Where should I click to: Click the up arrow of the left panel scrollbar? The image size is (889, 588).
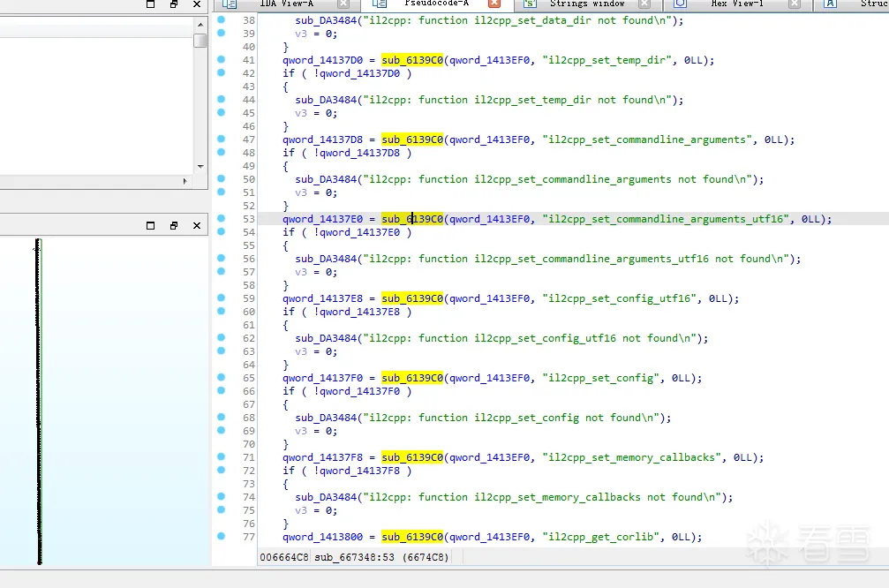[x=200, y=25]
